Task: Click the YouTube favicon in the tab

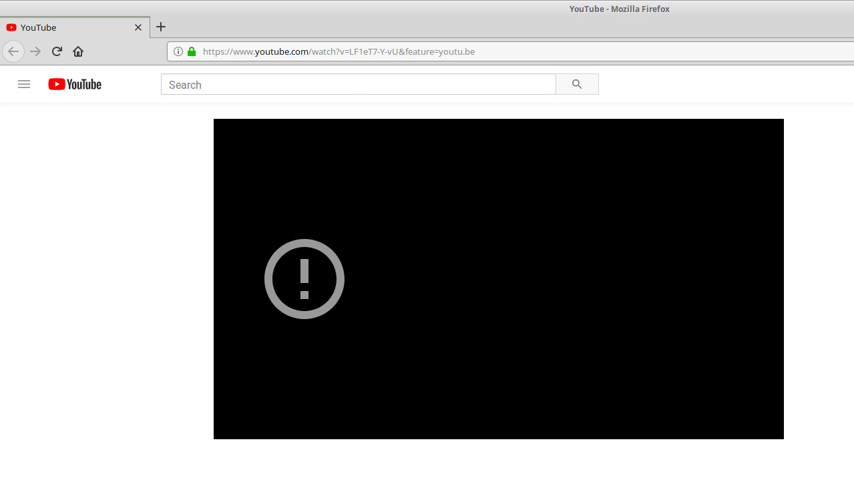Action: [x=11, y=27]
